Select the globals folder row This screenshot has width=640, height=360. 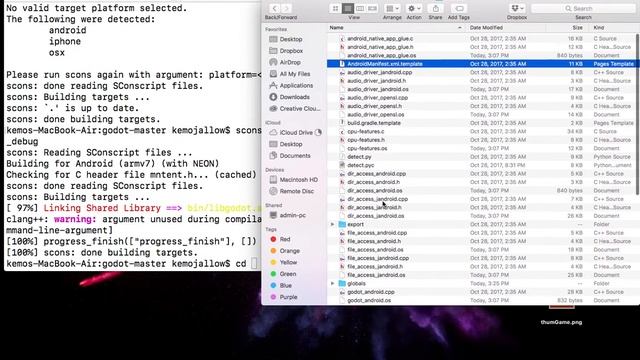pyautogui.click(x=481, y=283)
